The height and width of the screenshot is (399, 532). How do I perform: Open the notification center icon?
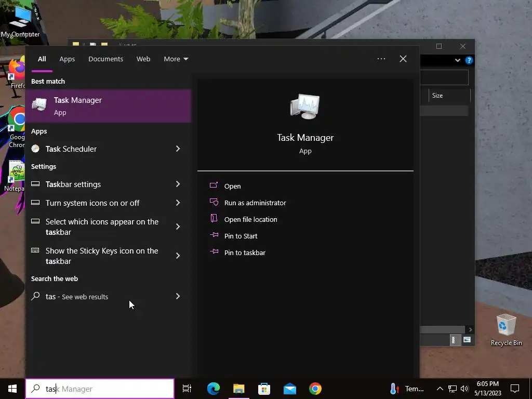[515, 389]
